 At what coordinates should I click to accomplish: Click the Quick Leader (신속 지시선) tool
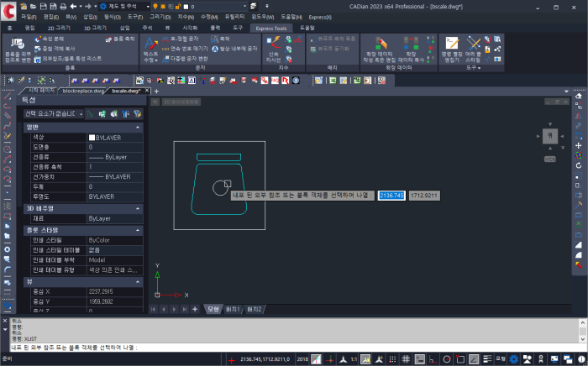274,50
